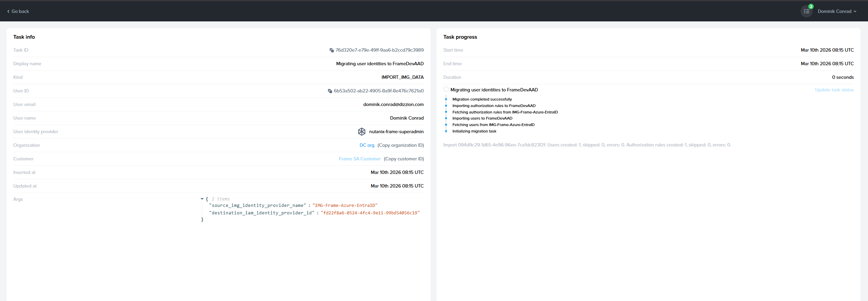Click Copy organization ID
This screenshot has height=301, width=868.
point(401,145)
